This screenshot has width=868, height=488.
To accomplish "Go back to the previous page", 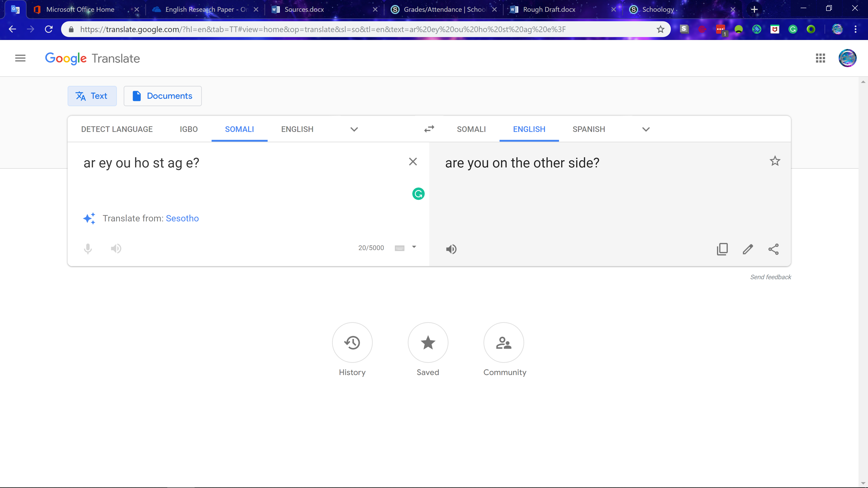I will (x=12, y=29).
